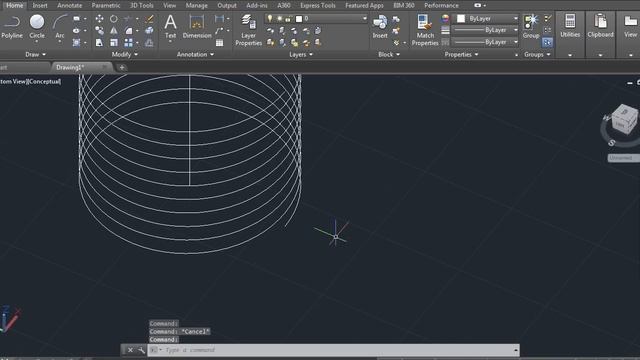
Task: Toggle Group Selection on/off button
Action: (547, 42)
